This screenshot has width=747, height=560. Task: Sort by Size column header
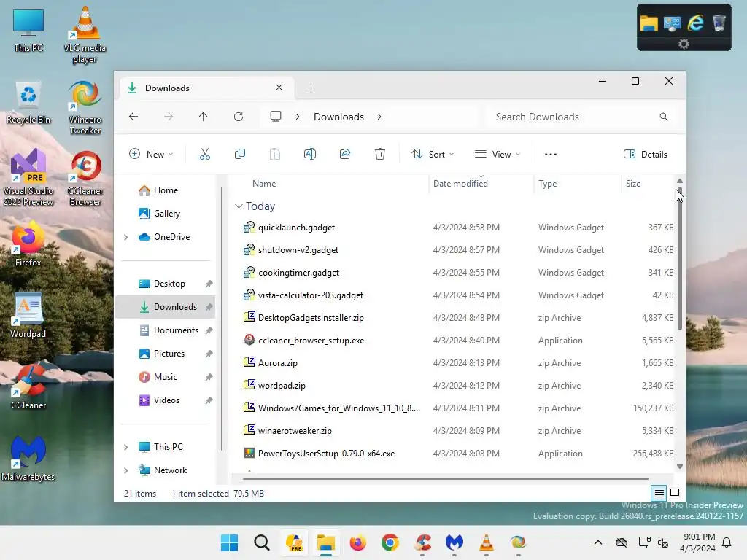click(x=647, y=184)
